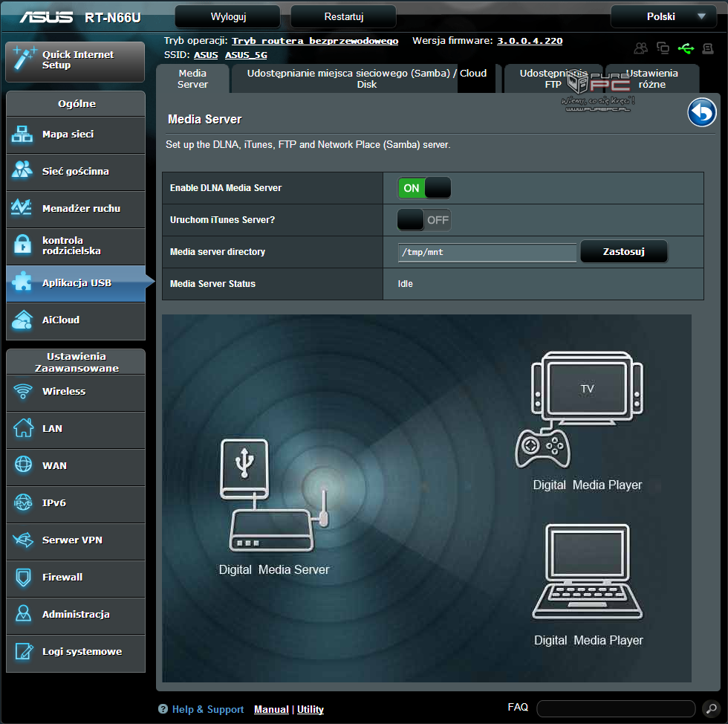The height and width of the screenshot is (724, 728).
Task: Click the Wyloguj button
Action: coord(227,17)
